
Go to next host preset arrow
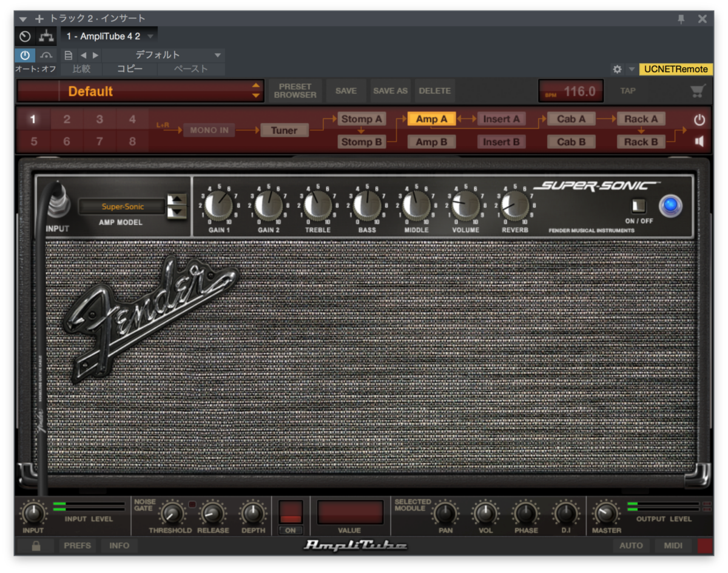click(x=95, y=55)
